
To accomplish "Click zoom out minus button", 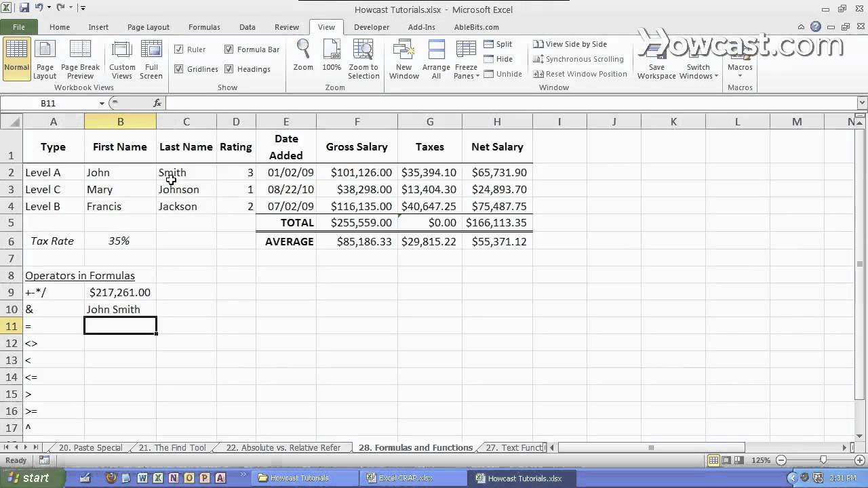I will coord(781,460).
